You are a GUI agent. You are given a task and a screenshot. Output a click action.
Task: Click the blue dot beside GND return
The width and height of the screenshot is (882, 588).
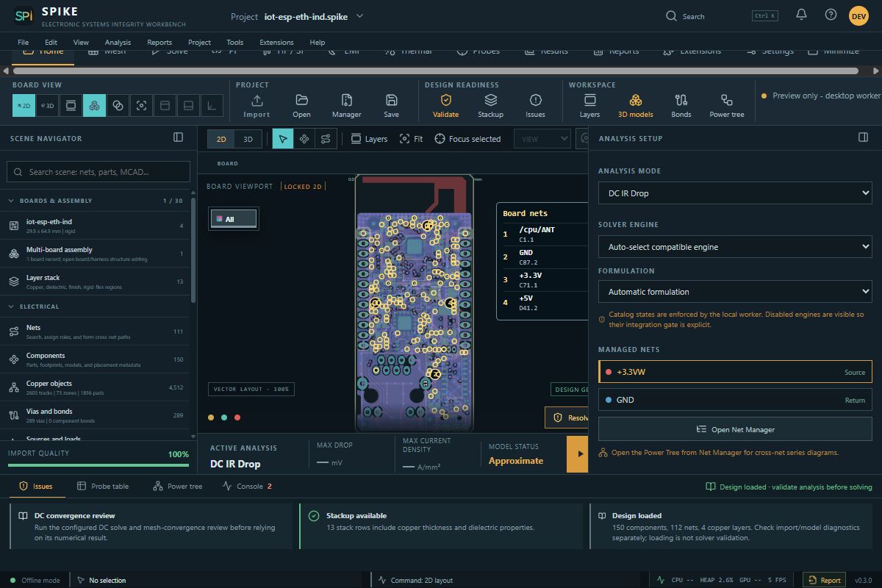point(608,400)
